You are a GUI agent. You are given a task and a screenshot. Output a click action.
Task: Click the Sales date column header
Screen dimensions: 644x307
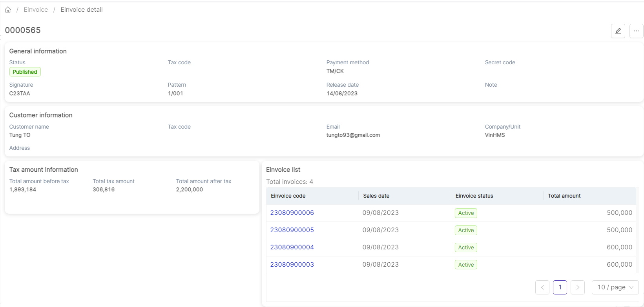pyautogui.click(x=376, y=196)
